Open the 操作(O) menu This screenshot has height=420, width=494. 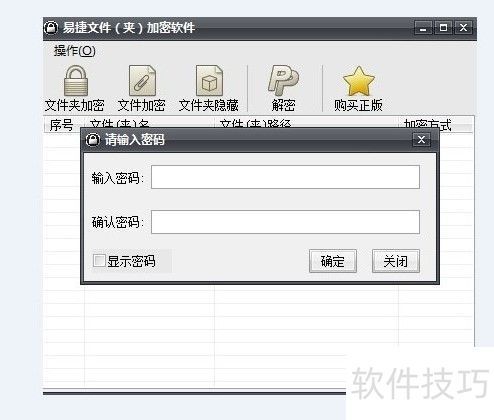pos(75,51)
